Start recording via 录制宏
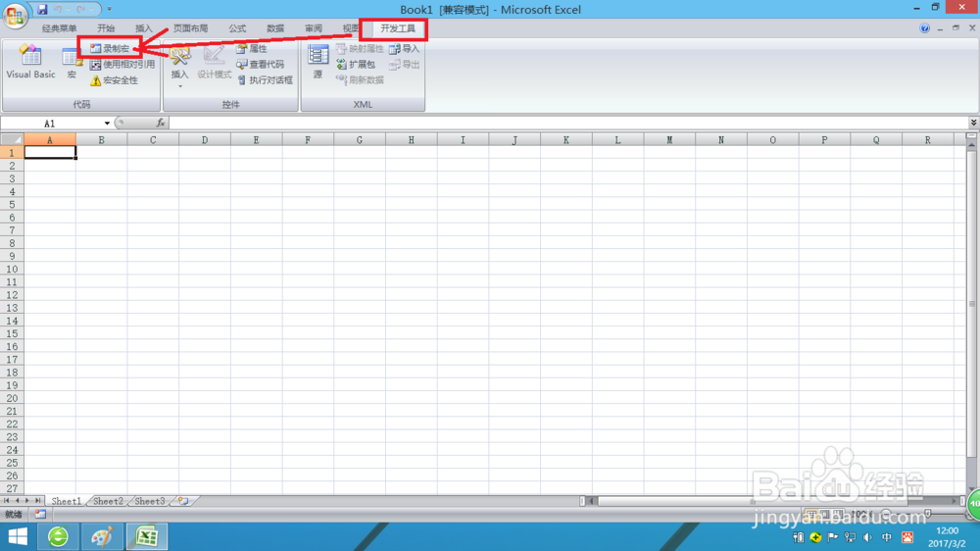This screenshot has height=551, width=980. (x=110, y=48)
